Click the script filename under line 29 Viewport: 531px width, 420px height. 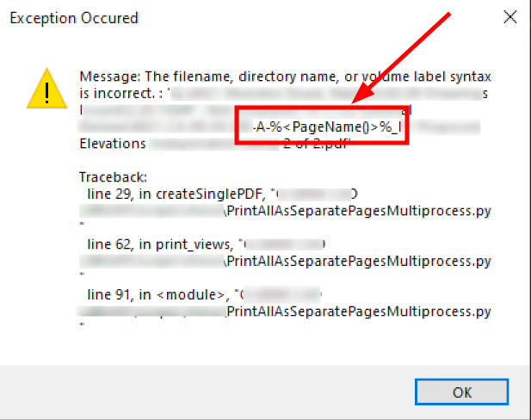pos(358,208)
